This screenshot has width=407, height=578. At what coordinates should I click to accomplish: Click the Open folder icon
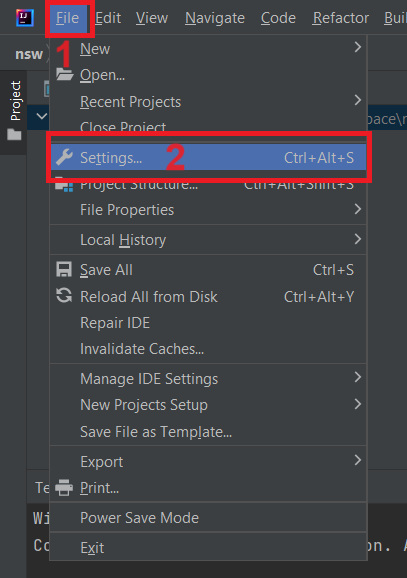pyautogui.click(x=65, y=74)
